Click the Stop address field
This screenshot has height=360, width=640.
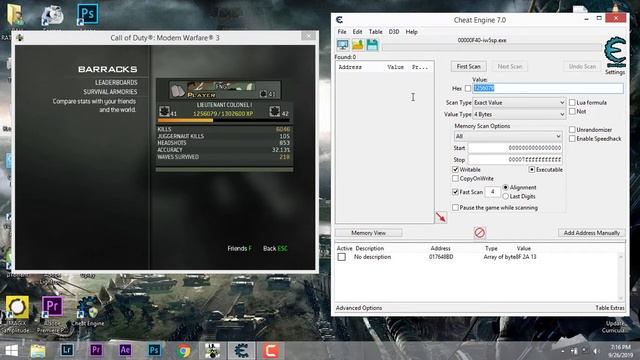[x=516, y=160]
